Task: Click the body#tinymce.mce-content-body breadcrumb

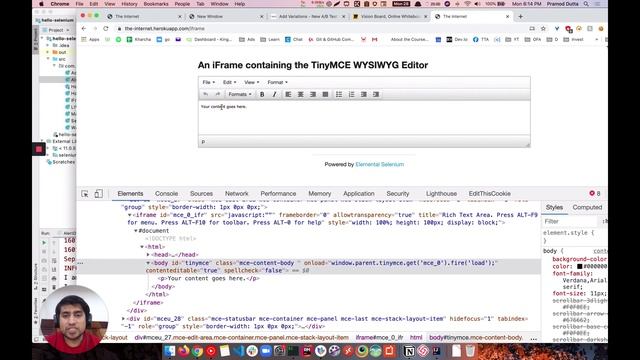Action: 476,338
